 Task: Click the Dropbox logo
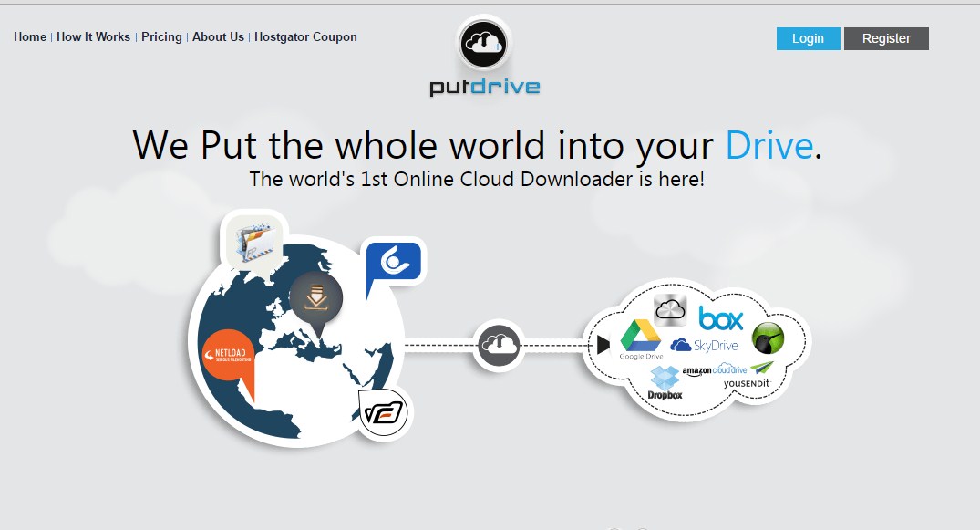pyautogui.click(x=665, y=383)
